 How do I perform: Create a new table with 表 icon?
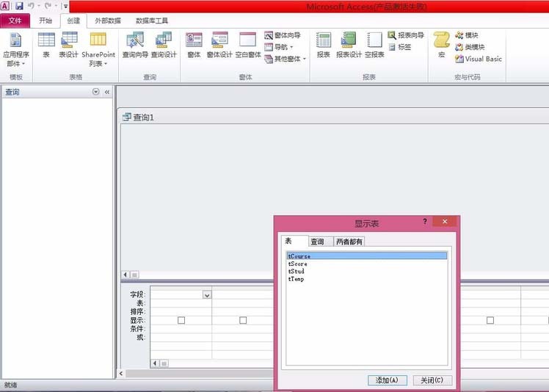46,45
